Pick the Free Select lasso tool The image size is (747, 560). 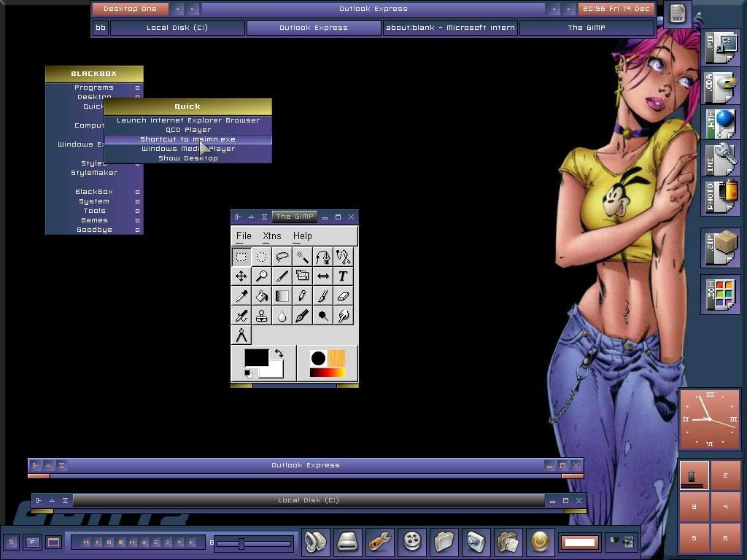tap(282, 257)
